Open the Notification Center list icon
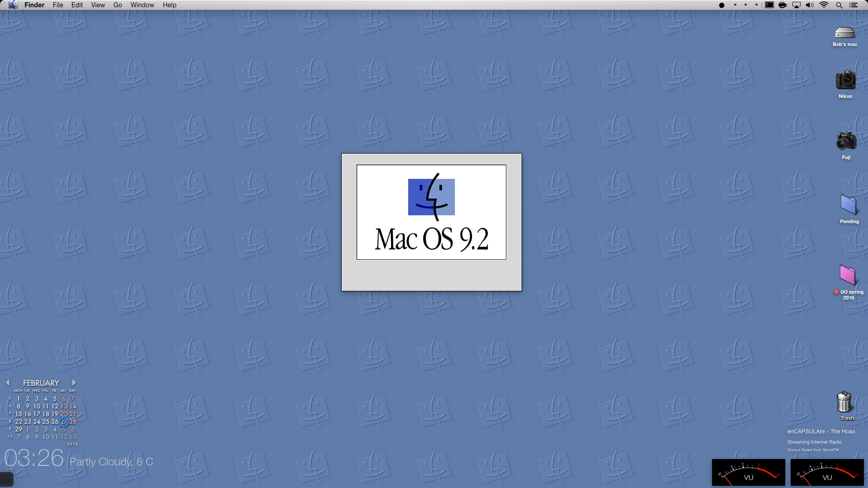This screenshot has height=488, width=868. coord(854,5)
